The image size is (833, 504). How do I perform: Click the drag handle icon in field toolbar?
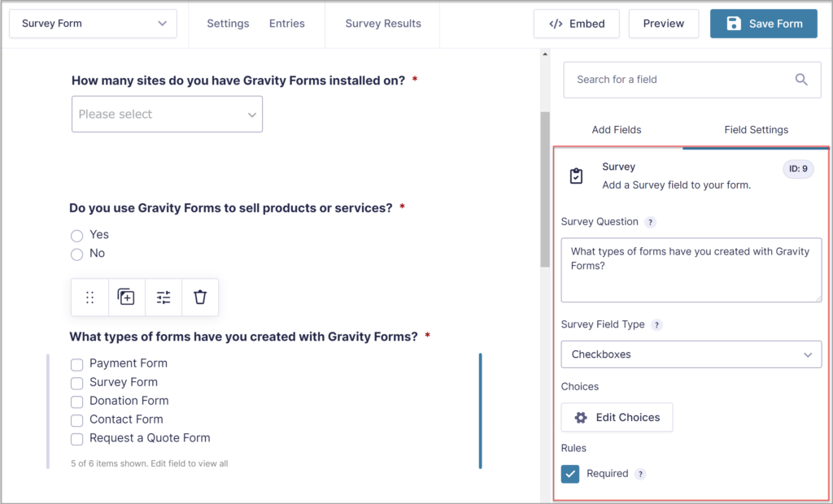click(89, 298)
